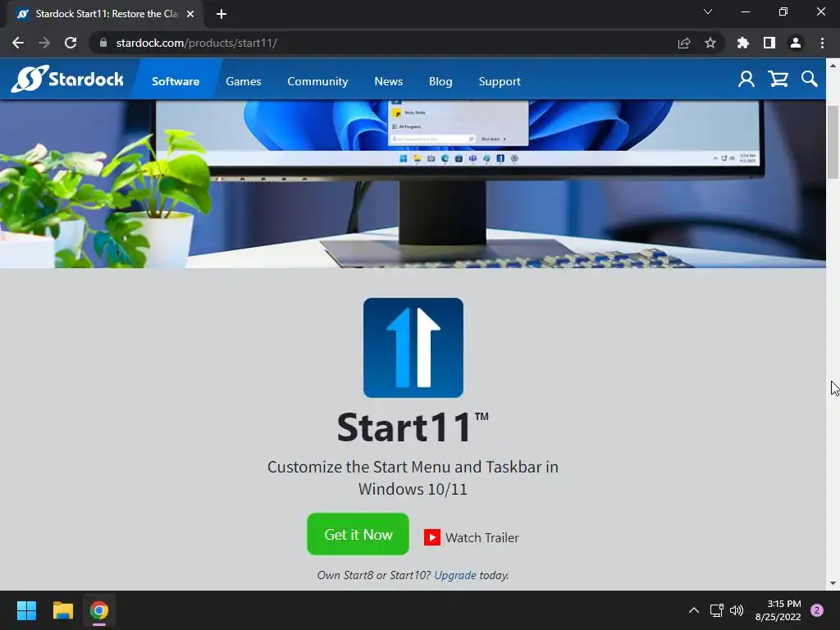
Task: Open the account sign-in user icon
Action: [746, 80]
